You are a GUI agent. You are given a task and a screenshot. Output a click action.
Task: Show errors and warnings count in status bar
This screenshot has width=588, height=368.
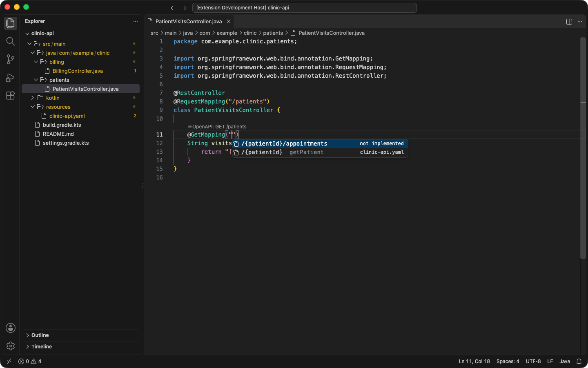(x=30, y=361)
